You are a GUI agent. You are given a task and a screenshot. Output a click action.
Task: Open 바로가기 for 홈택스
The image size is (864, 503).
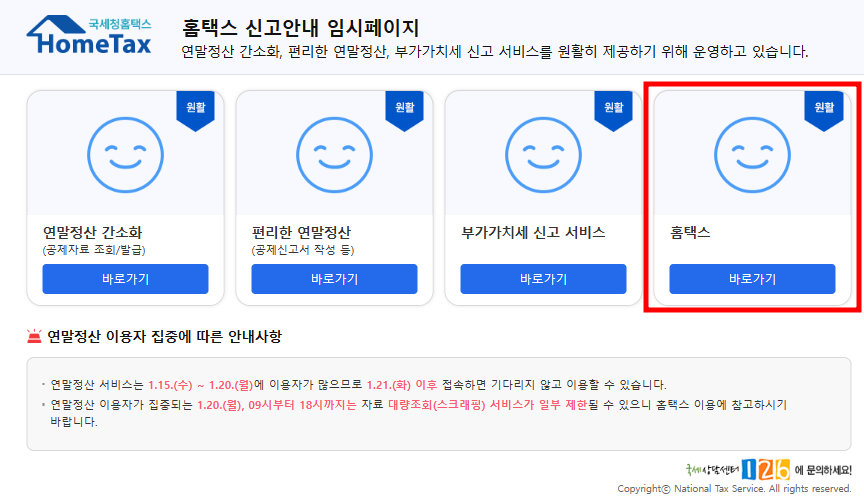[752, 279]
